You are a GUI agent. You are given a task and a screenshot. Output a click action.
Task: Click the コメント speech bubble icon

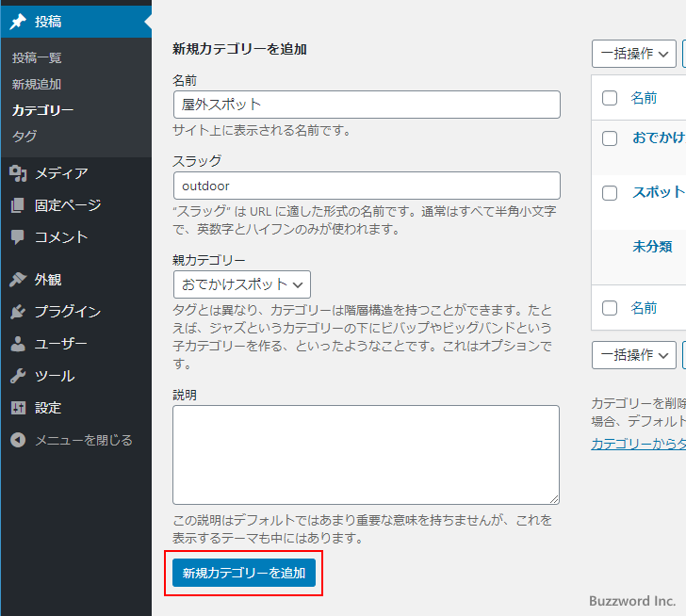pos(18,237)
